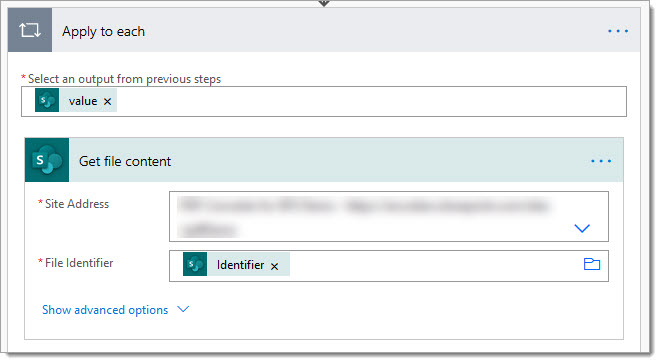Click the SharePoint icon beside the Identifier token
The height and width of the screenshot is (363, 660).
[195, 264]
